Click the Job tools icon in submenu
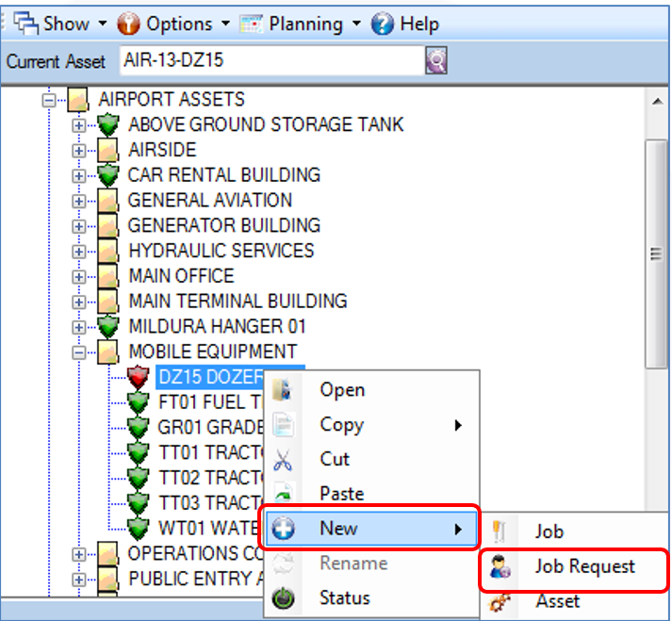Viewport: 672px width, 621px height. pos(499,531)
